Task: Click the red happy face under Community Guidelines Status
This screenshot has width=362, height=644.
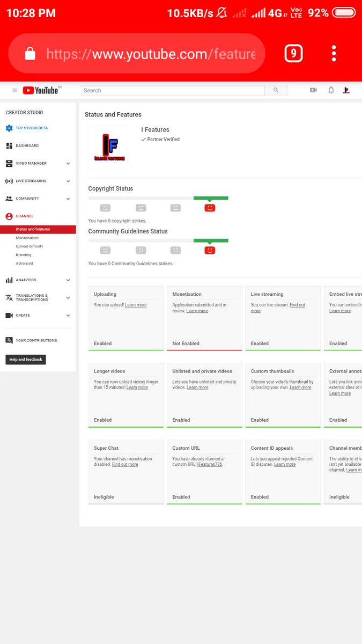Action: point(210,250)
